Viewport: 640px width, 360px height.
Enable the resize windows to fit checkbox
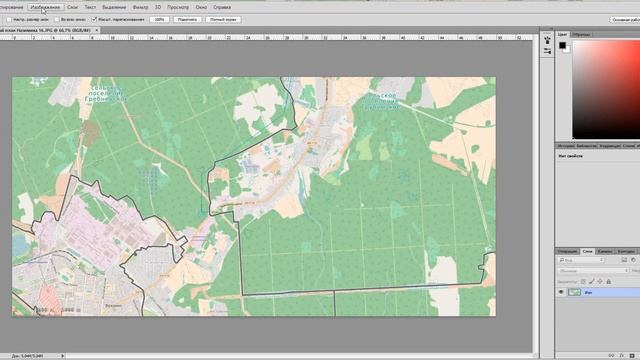coord(9,19)
